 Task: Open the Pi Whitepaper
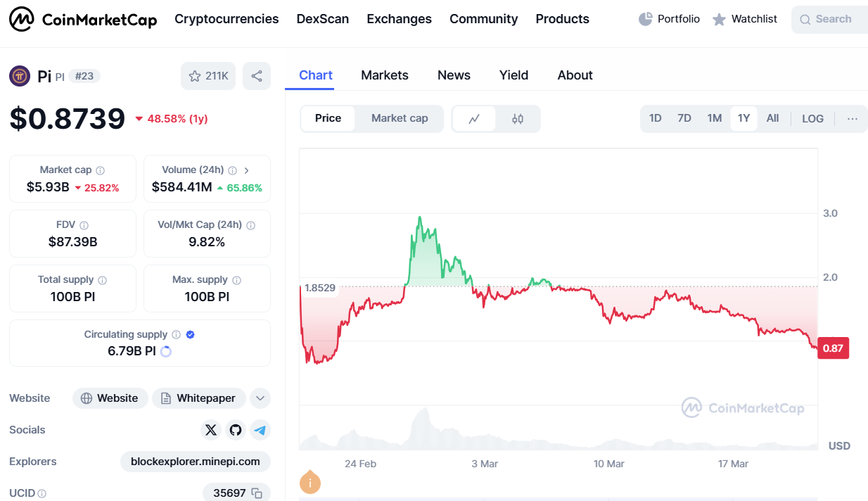(198, 398)
